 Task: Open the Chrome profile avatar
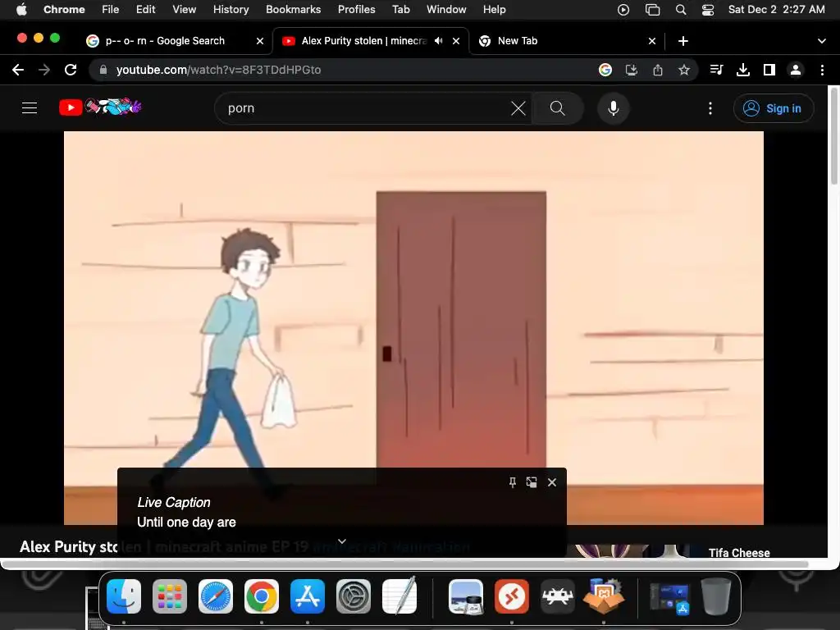796,70
